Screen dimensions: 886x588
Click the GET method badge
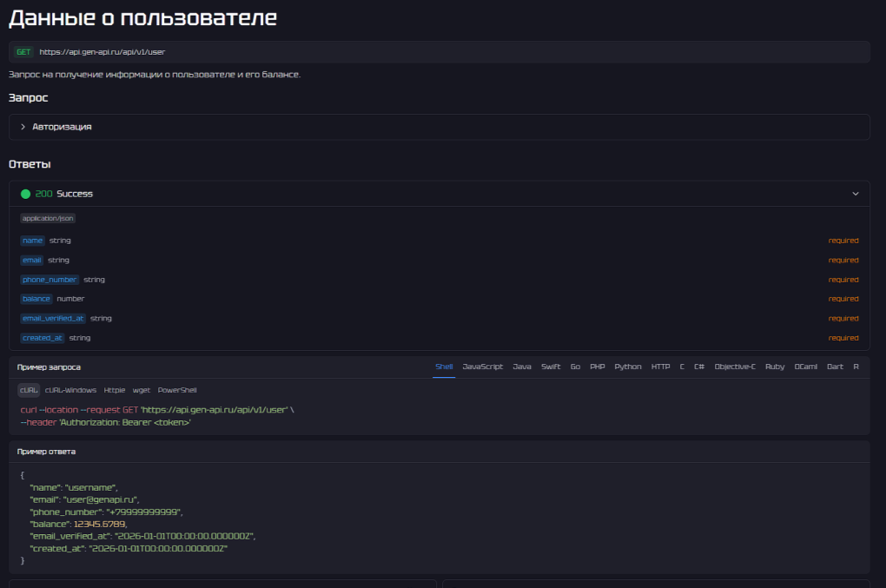(x=23, y=52)
